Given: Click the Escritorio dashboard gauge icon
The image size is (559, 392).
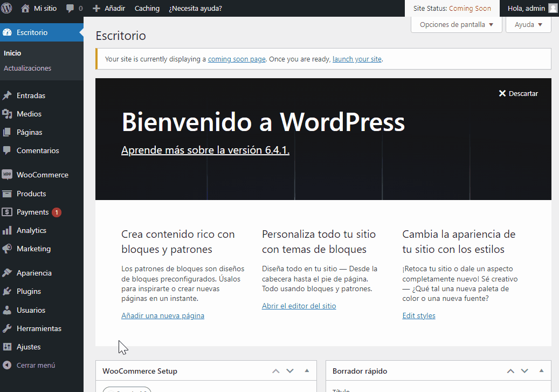Looking at the screenshot, I should click(x=7, y=32).
